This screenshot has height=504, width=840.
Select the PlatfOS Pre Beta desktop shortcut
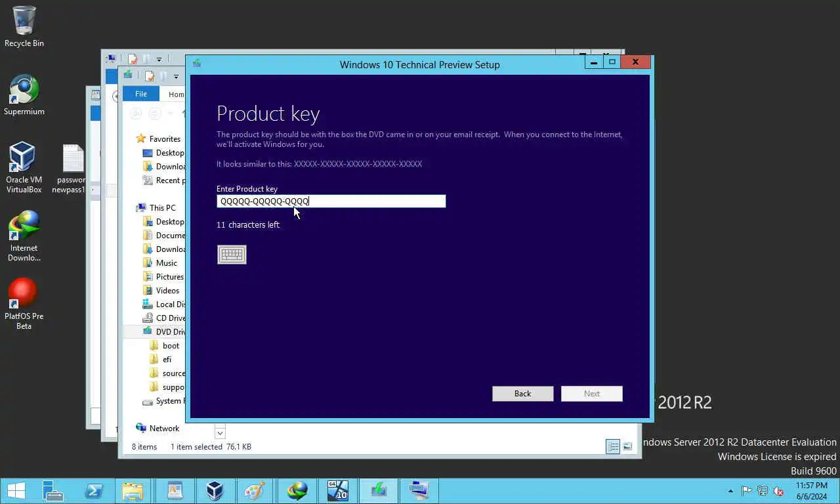pos(24,304)
